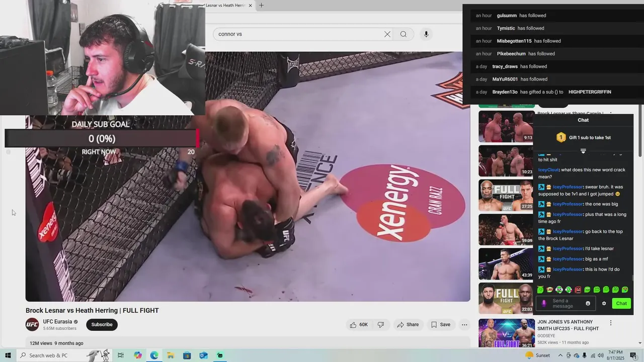Open microphone tray icon
Screen dimensions: 644x362
coord(585,355)
